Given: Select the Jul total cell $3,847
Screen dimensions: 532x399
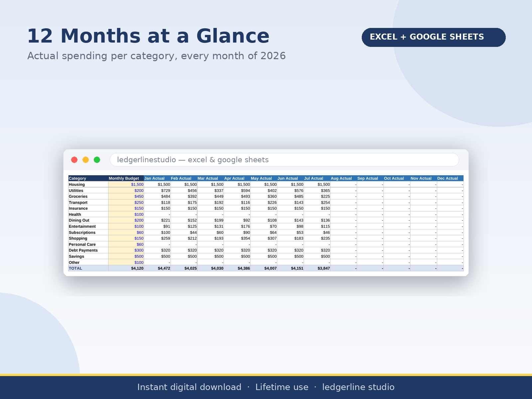Looking at the screenshot, I should click(x=317, y=268).
